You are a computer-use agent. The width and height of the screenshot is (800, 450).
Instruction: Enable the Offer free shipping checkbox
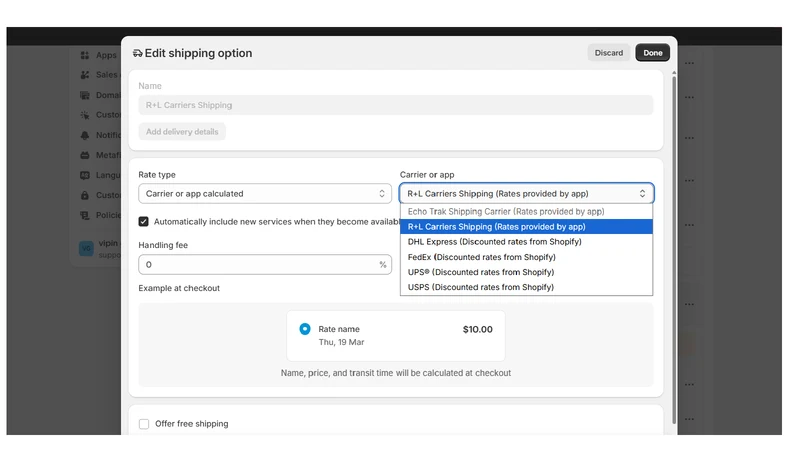click(144, 424)
